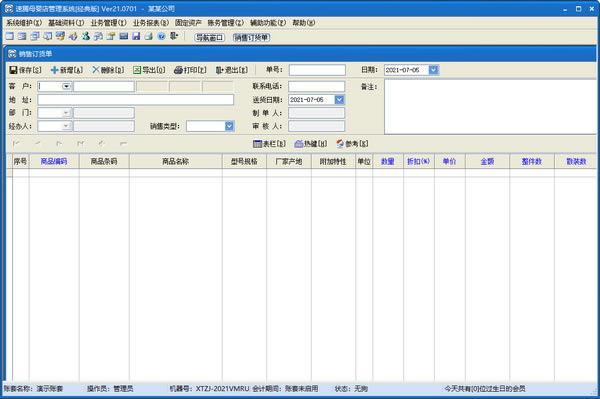Click the cascaded windows icon in main toolbar
This screenshot has height=399, width=600.
coord(35,36)
